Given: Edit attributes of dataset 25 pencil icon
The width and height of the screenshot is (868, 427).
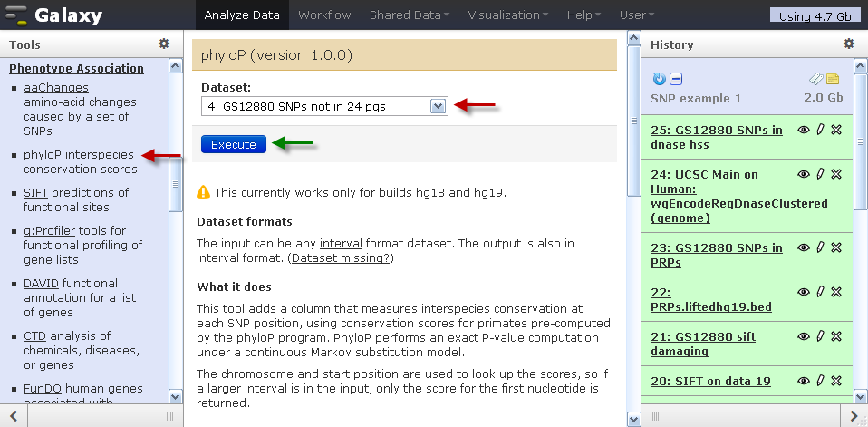Looking at the screenshot, I should [820, 130].
